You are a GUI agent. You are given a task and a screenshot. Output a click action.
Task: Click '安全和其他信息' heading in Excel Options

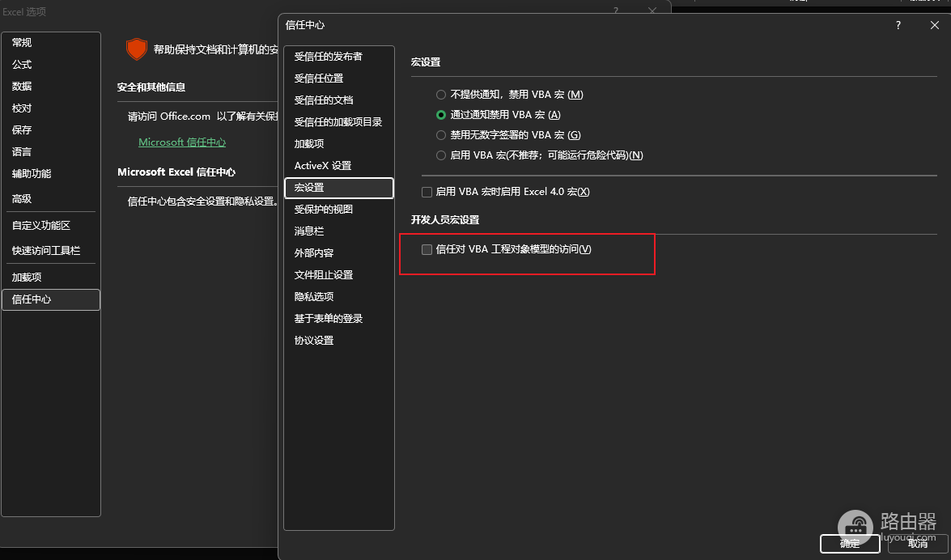pyautogui.click(x=151, y=87)
